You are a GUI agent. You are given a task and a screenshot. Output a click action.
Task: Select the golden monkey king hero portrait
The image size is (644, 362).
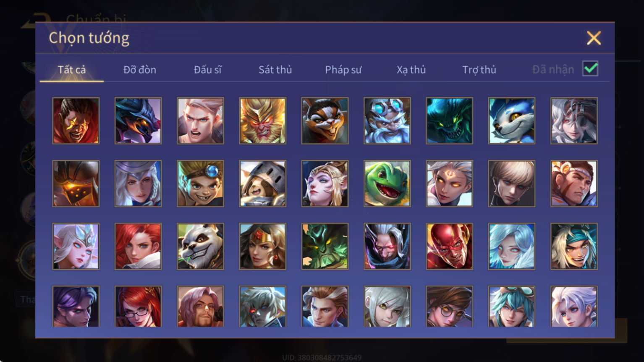pyautogui.click(x=262, y=121)
